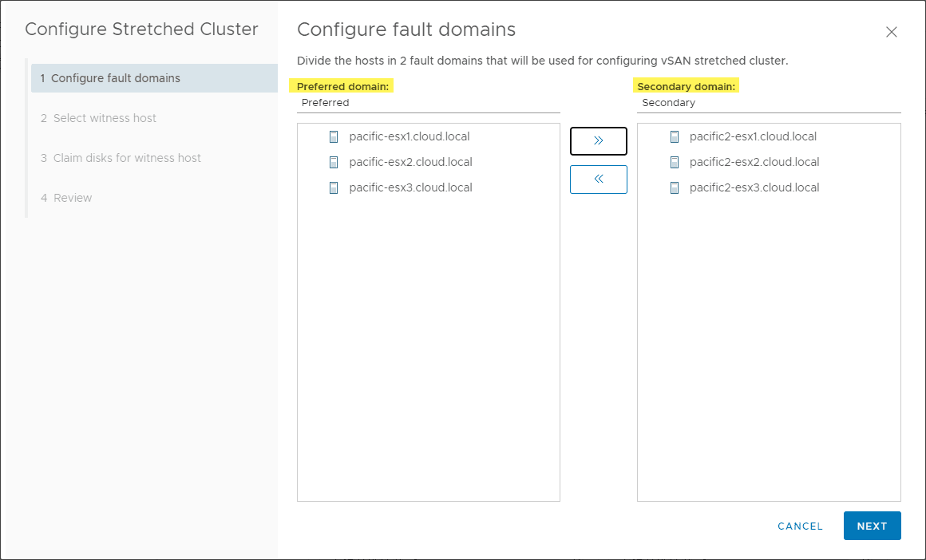Click the host icon beside pacific-esx1.cloud.local
The height and width of the screenshot is (560, 926).
tap(333, 136)
